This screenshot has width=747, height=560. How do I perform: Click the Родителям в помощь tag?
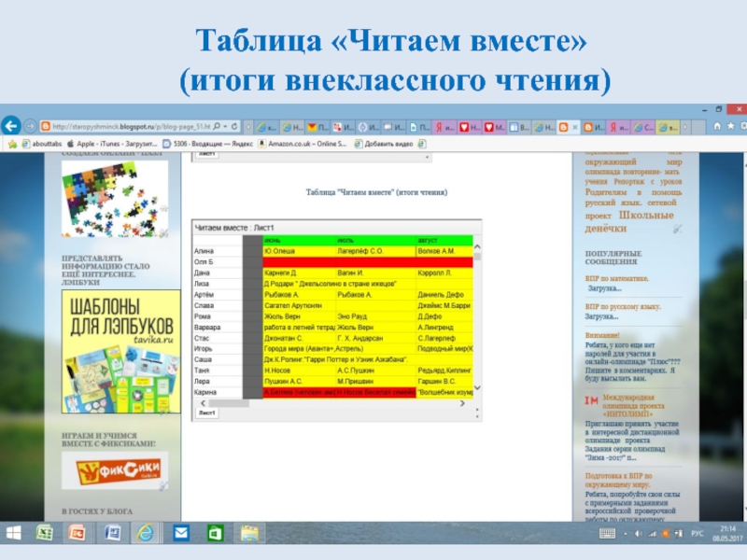point(634,192)
